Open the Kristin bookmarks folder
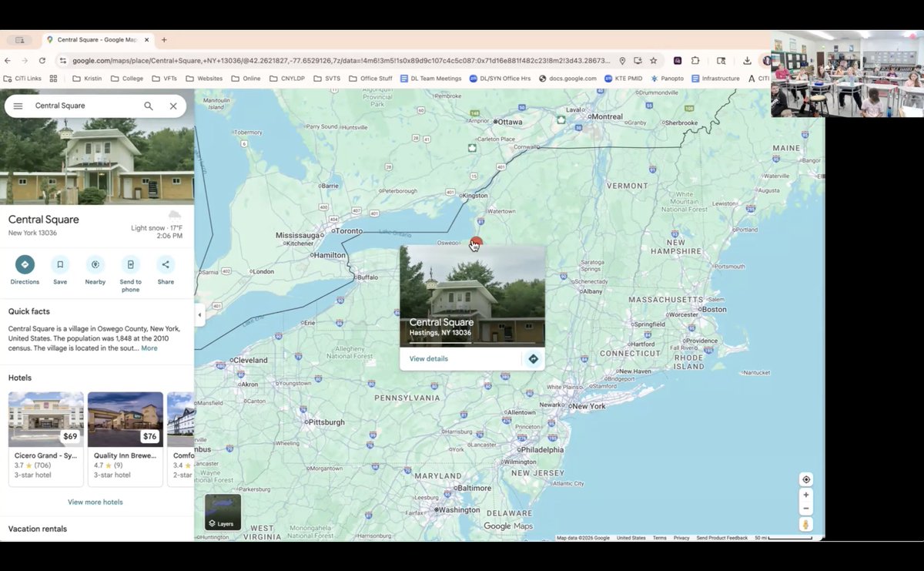The image size is (924, 571). 86,79
